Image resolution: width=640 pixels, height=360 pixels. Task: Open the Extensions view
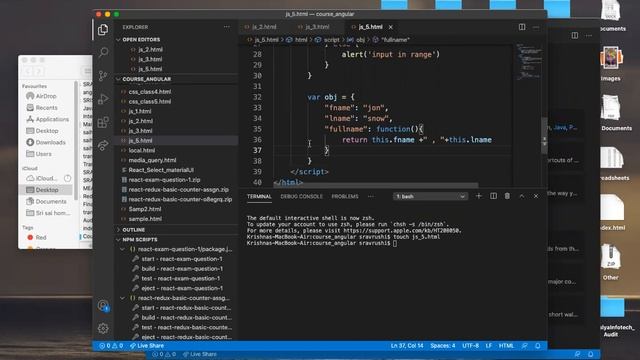click(103, 122)
